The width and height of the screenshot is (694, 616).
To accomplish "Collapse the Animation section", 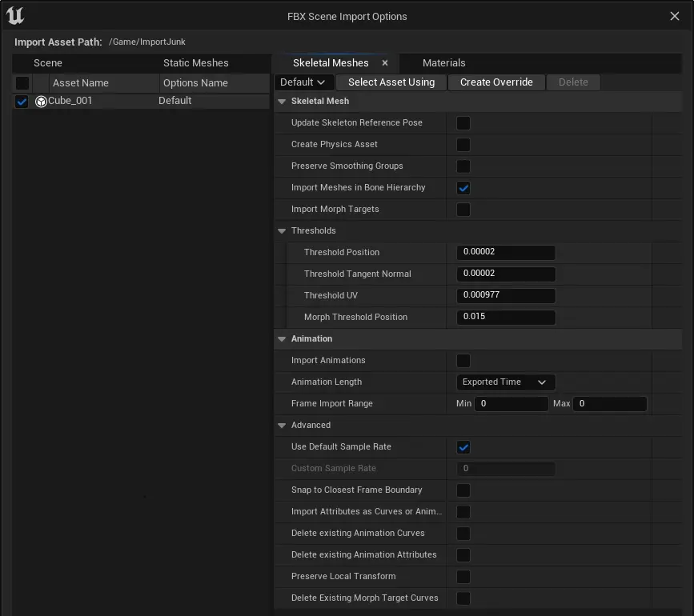I will pos(282,338).
